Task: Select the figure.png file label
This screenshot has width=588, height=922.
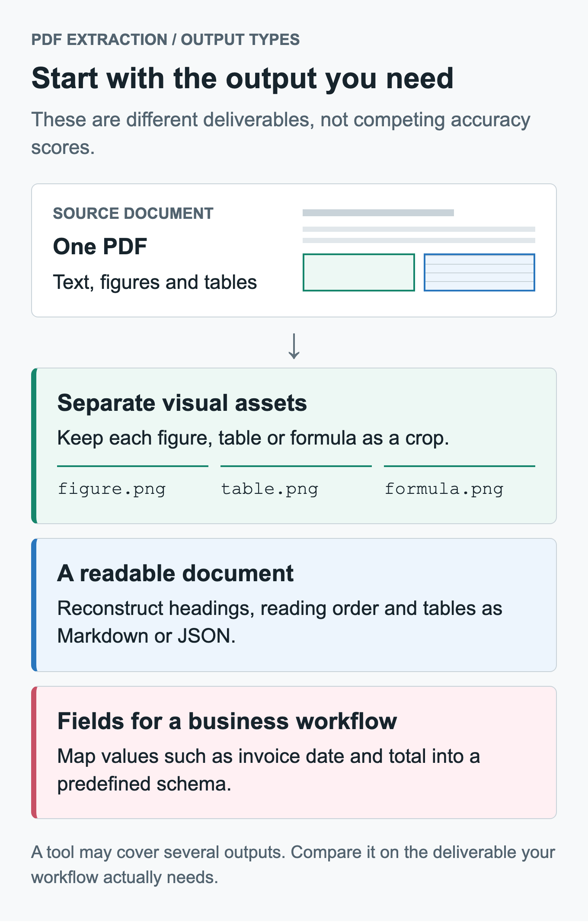Action: [112, 489]
